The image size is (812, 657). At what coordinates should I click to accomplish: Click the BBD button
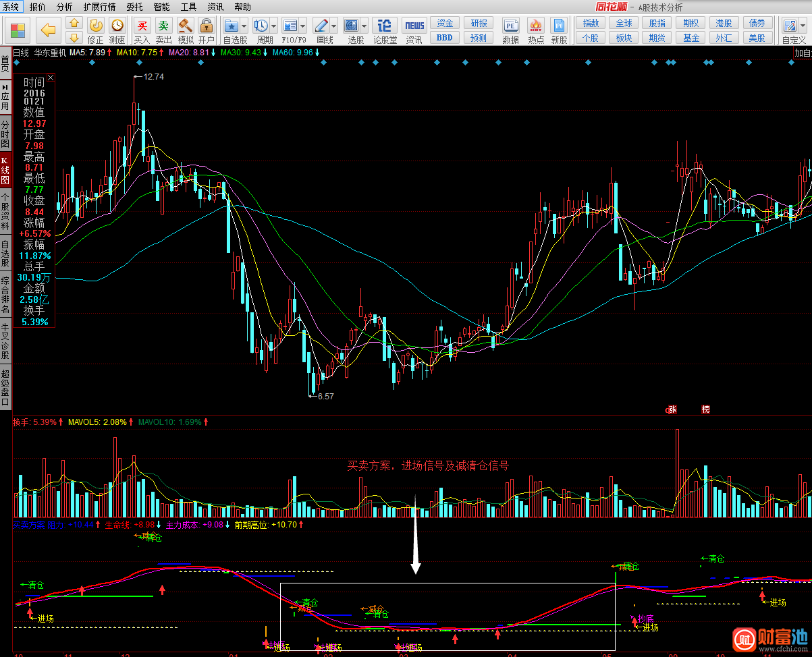[x=445, y=38]
